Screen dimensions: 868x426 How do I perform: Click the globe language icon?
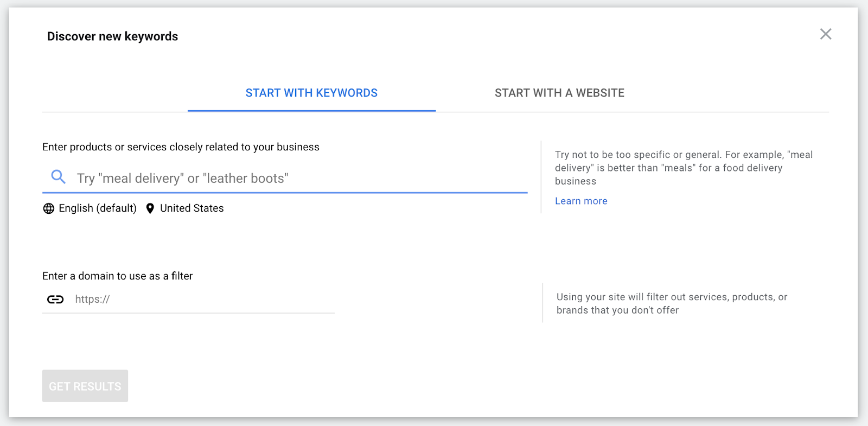tap(49, 208)
